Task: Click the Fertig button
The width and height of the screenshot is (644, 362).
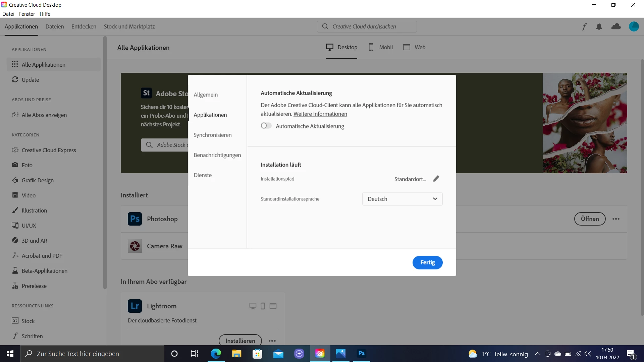Action: click(427, 262)
